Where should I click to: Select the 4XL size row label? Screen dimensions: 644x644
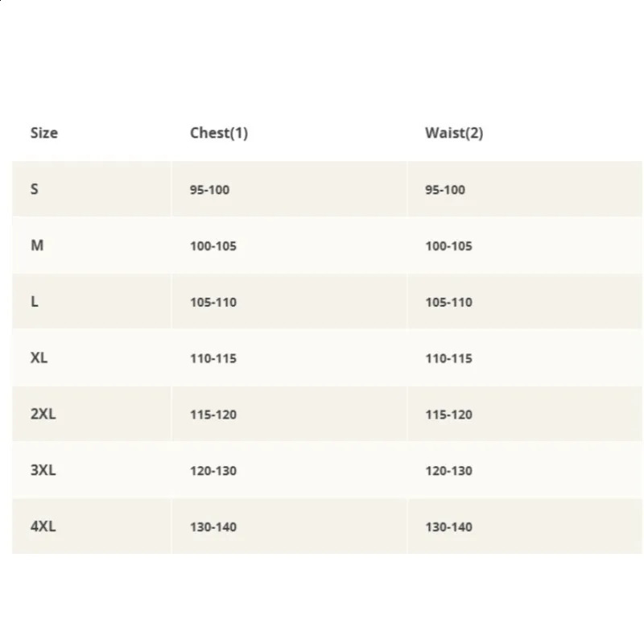point(43,527)
